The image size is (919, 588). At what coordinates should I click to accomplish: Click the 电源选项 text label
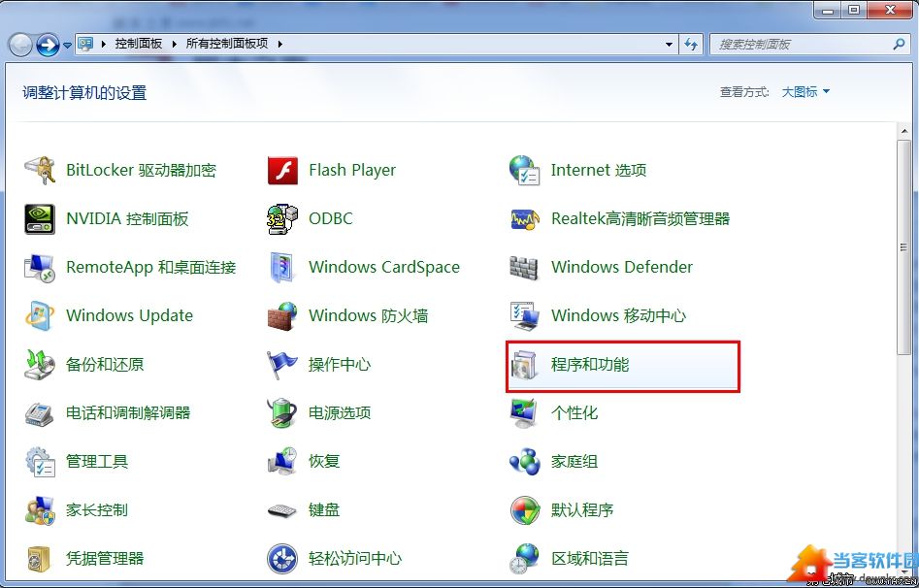click(x=340, y=413)
